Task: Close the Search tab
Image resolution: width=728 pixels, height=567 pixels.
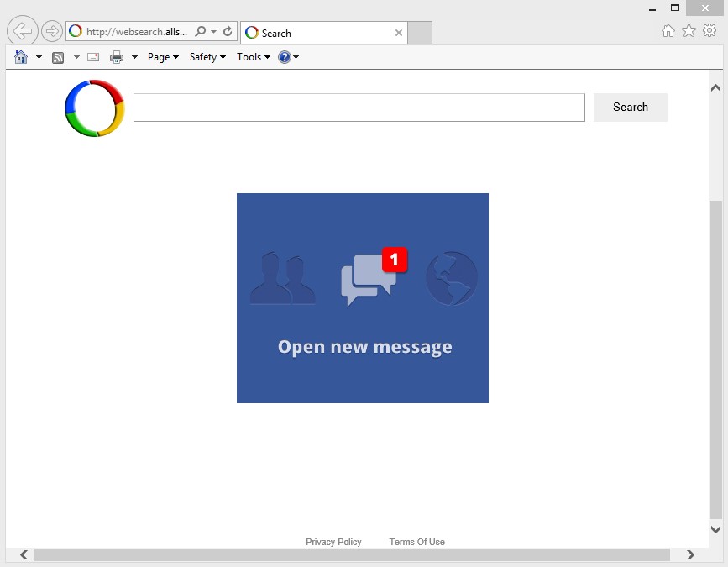Action: click(x=399, y=34)
